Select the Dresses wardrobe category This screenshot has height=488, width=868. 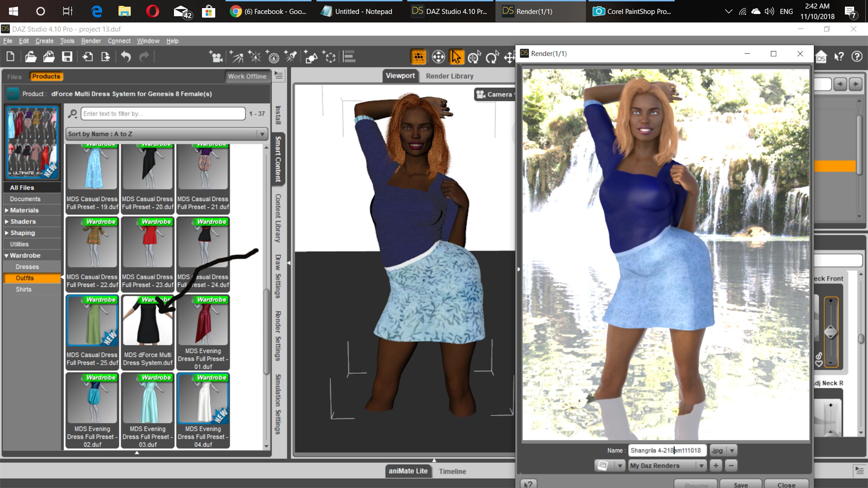27,267
